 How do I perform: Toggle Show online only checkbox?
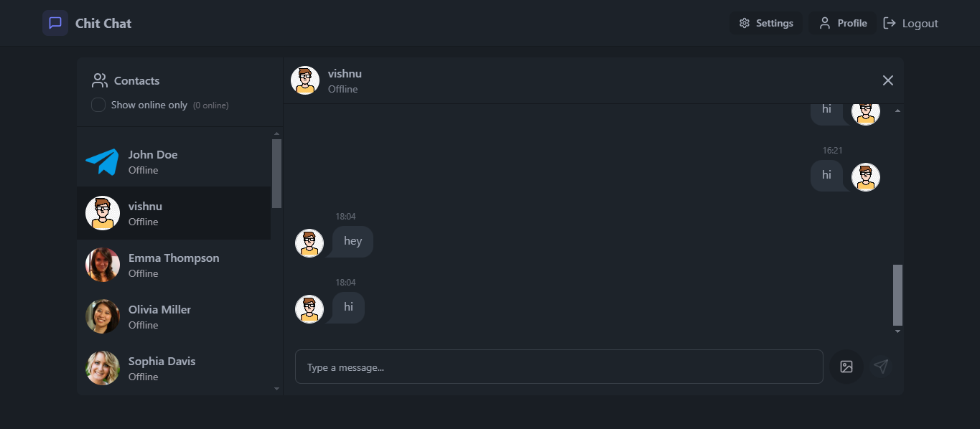[x=98, y=105]
